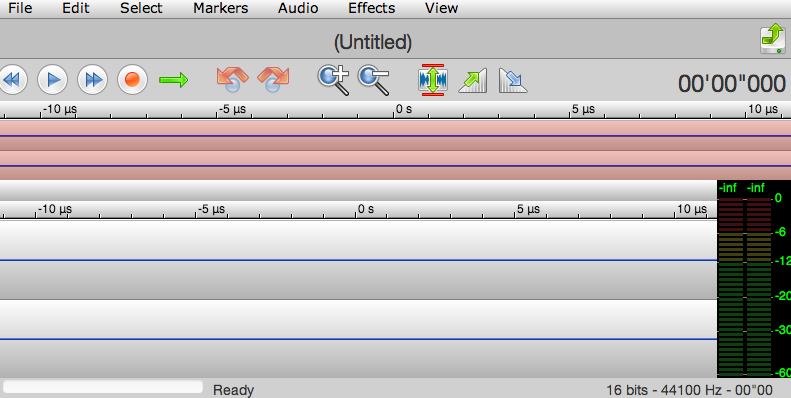Image resolution: width=791 pixels, height=398 pixels.
Task: Open the File menu
Action: [x=20, y=8]
